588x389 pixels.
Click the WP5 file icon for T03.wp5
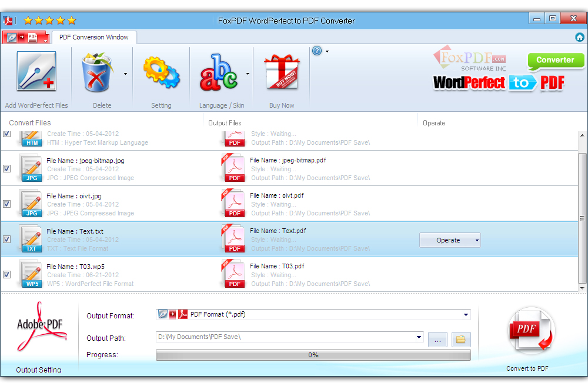tap(31, 274)
